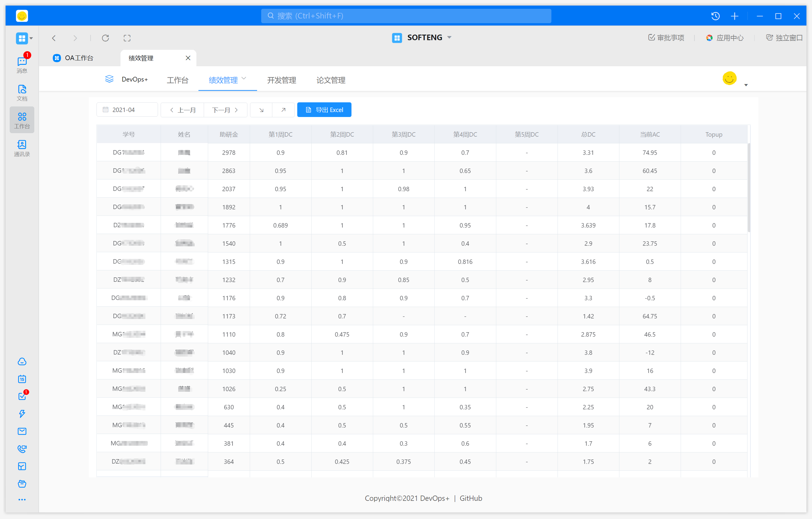
Task: Click the collapse arrow button beside next month
Action: 261,110
